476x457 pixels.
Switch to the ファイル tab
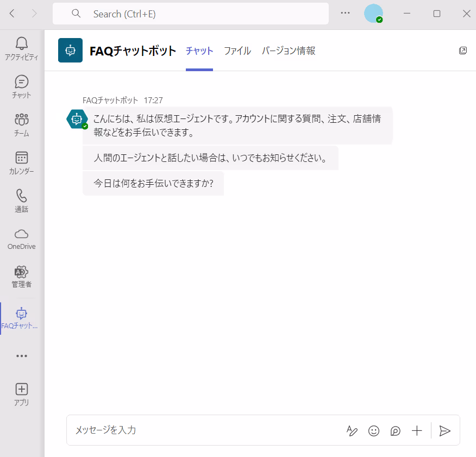[x=237, y=51]
